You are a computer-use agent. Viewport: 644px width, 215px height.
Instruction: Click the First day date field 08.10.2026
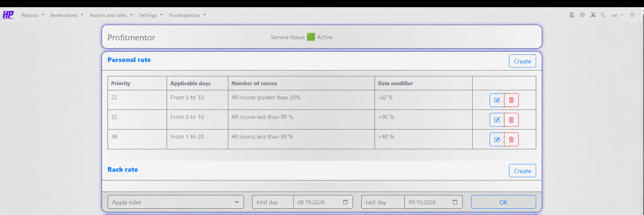tap(323, 202)
